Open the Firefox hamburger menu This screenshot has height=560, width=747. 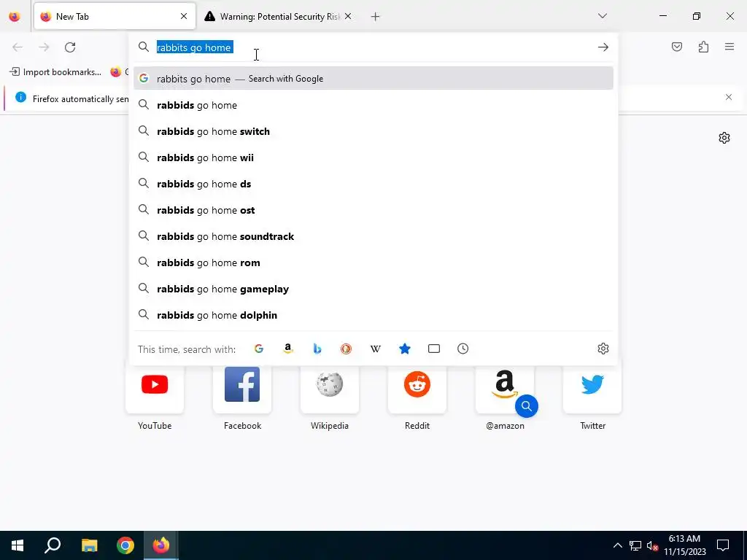(x=729, y=47)
